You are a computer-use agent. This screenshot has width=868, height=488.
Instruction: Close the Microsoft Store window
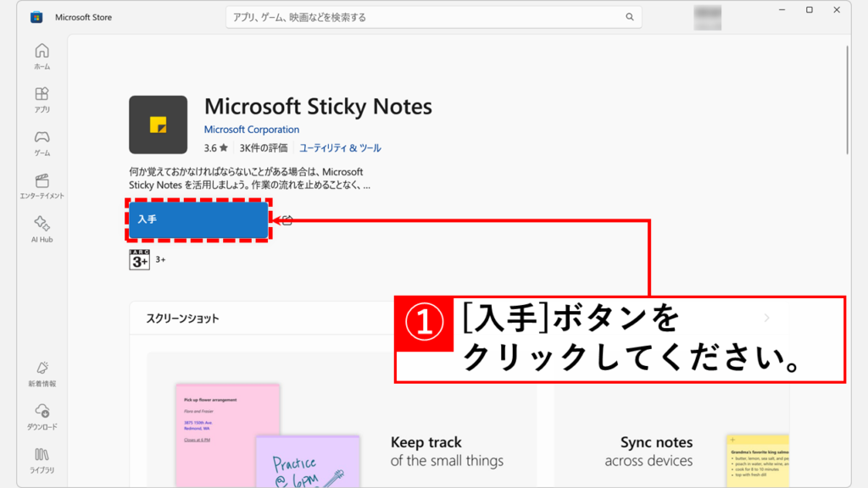[x=837, y=10]
